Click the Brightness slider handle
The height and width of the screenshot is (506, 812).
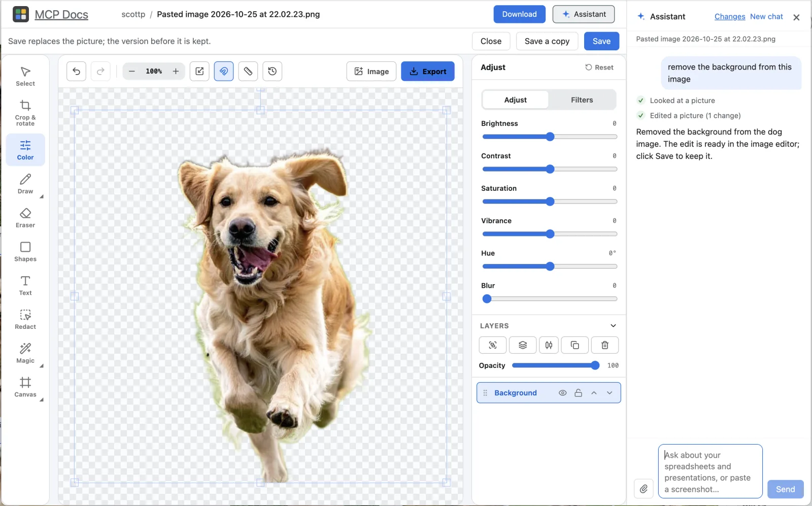click(550, 137)
